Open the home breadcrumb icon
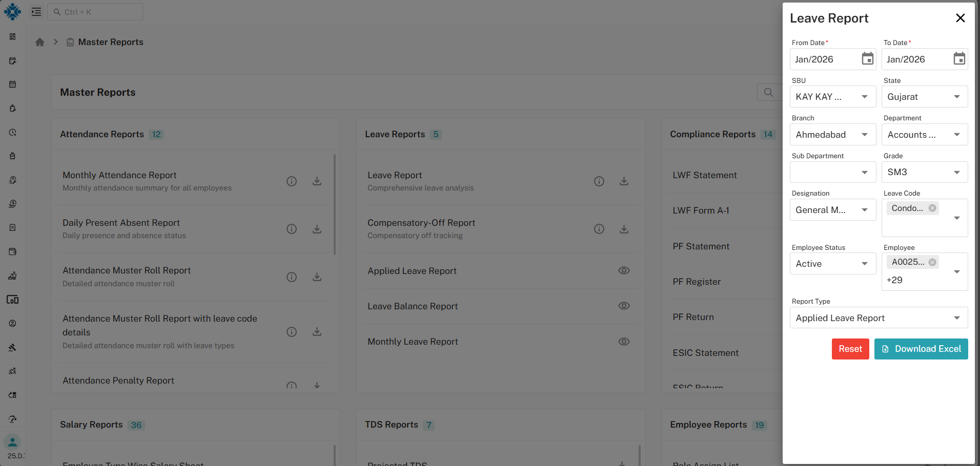The width and height of the screenshot is (980, 466). (x=39, y=42)
